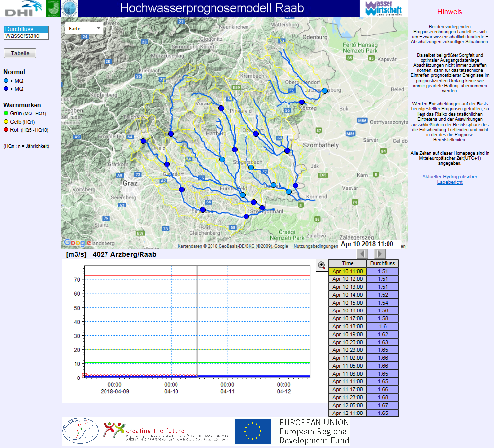Click the European Union flag logo
The width and height of the screenshot is (494, 448).
(253, 431)
